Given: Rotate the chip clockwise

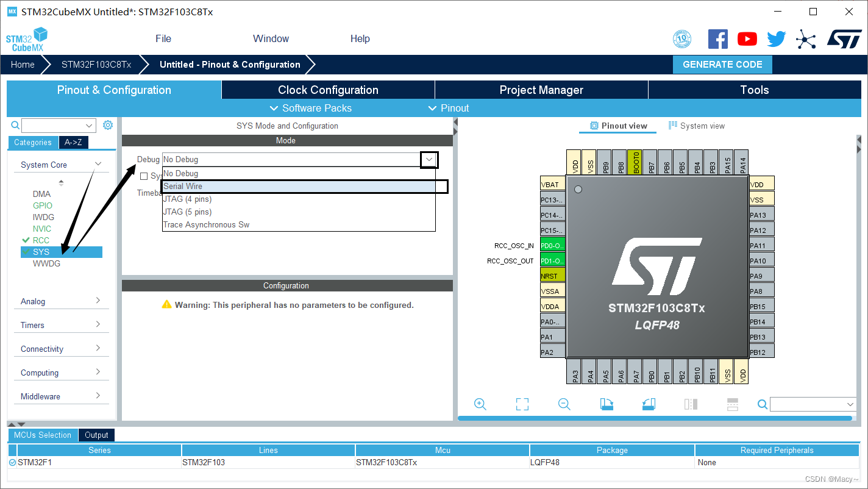Looking at the screenshot, I should point(607,404).
